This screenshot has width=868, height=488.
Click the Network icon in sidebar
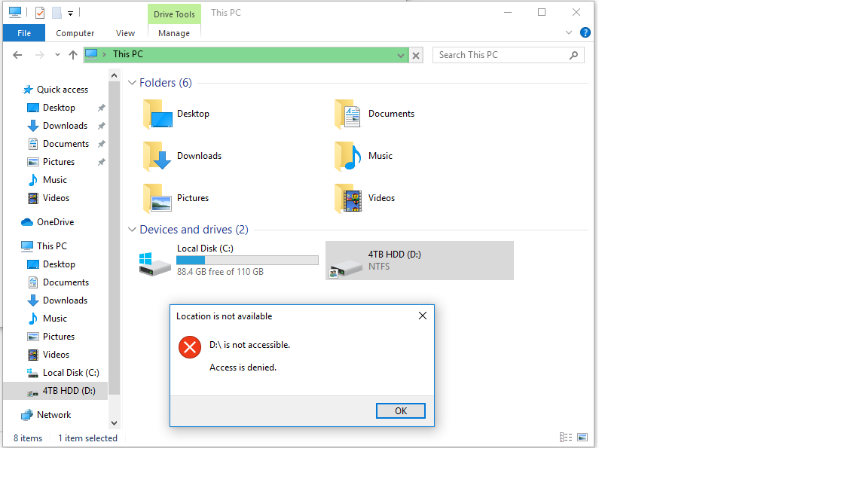pyautogui.click(x=26, y=415)
